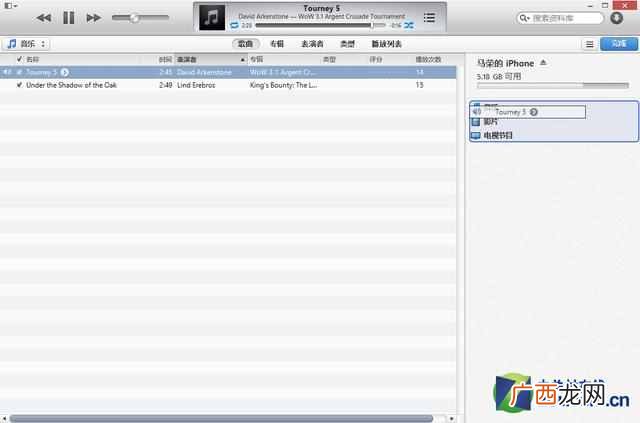Viewport: 640px width, 423px height.
Task: Click the artist Lind Erebros in the list
Action: [x=196, y=85]
